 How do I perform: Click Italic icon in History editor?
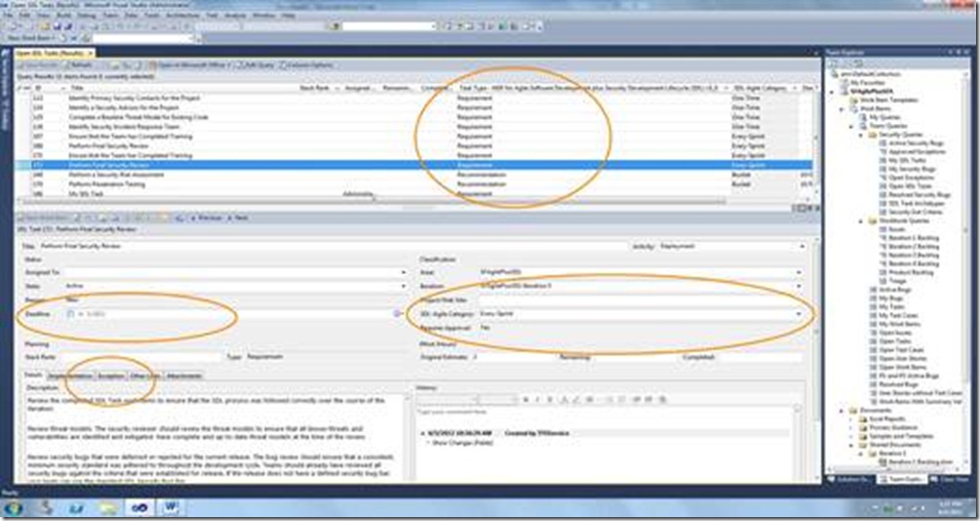coord(537,400)
